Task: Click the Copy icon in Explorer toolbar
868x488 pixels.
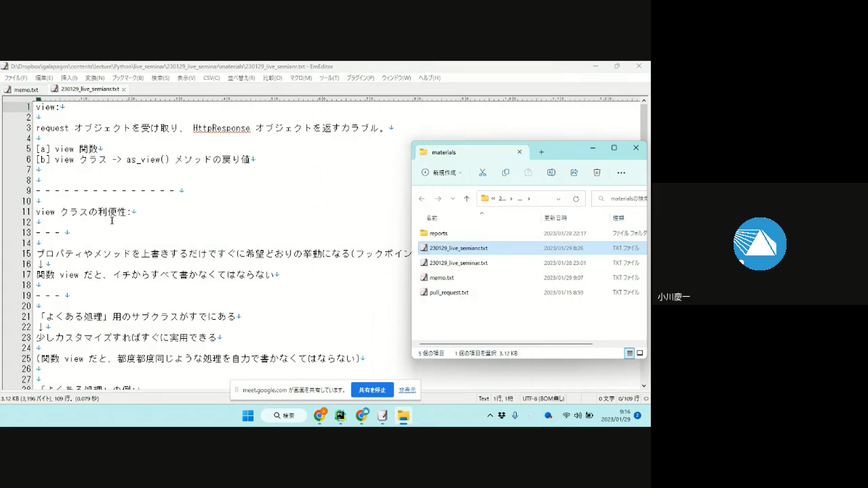Action: [x=505, y=173]
